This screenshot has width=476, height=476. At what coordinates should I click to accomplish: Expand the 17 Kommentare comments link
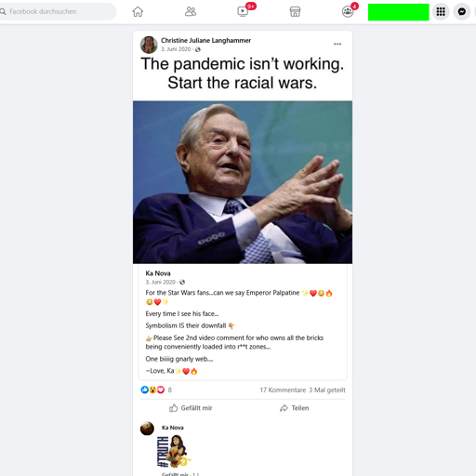(283, 390)
